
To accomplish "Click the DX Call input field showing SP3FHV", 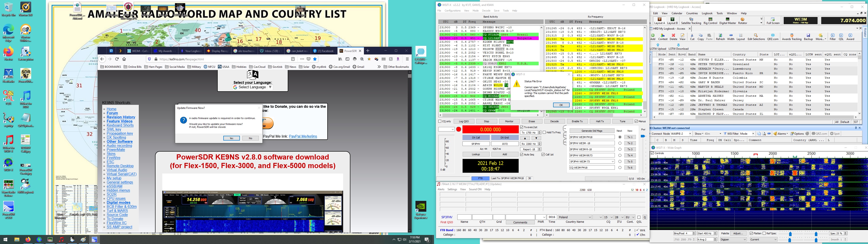I will 476,144.
